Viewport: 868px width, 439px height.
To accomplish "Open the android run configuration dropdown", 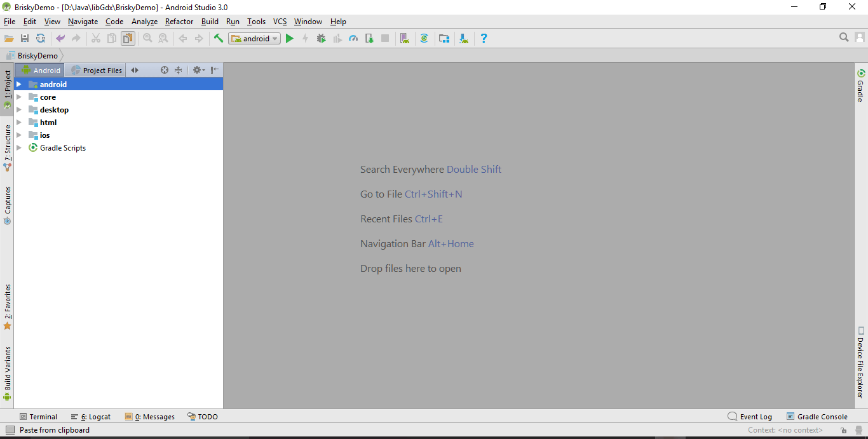I will (254, 39).
